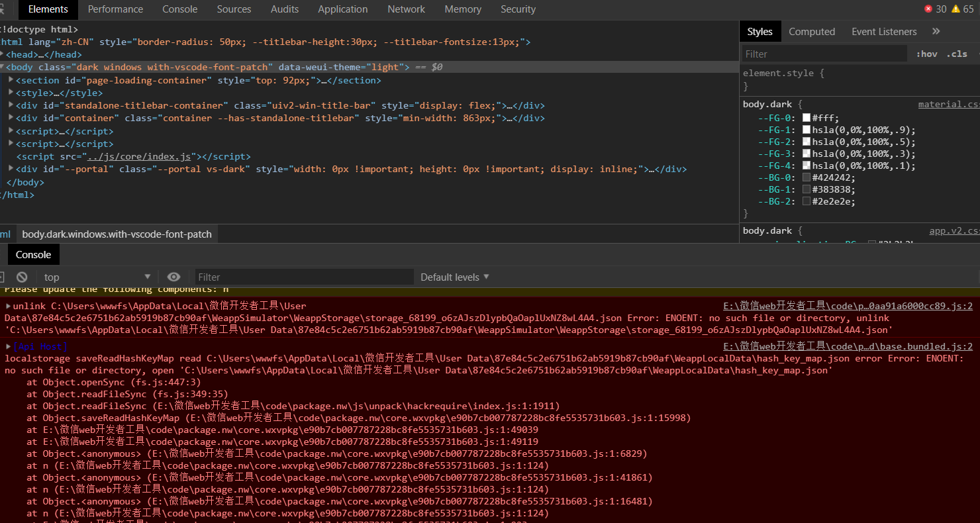Click the element.style rule block
The height and width of the screenshot is (523, 980).
pos(859,79)
